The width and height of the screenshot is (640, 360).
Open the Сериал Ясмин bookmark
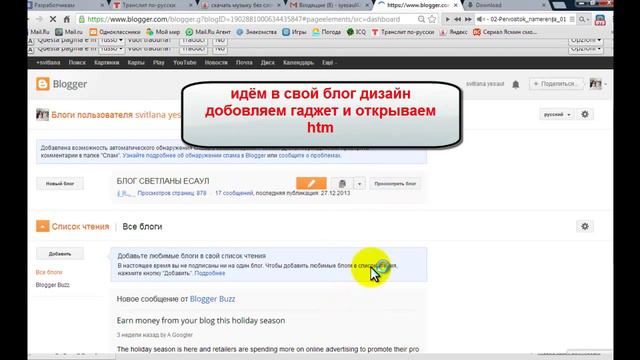(x=505, y=32)
